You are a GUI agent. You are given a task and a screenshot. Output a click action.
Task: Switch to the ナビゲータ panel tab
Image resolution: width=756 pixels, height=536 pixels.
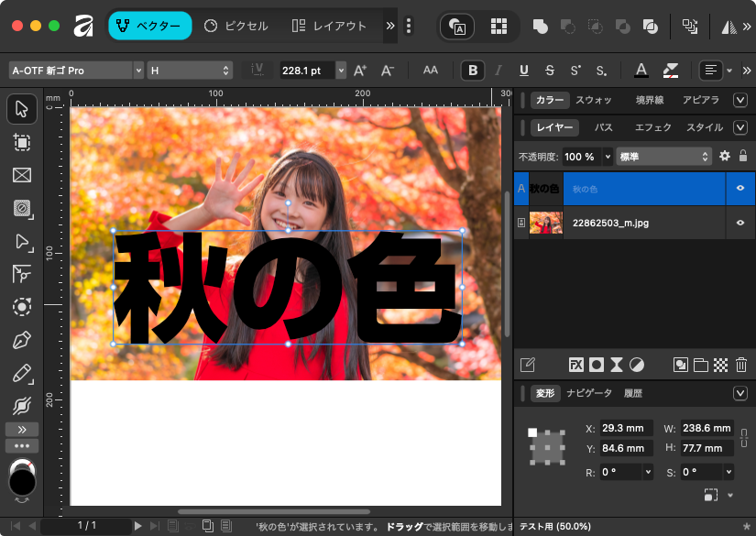589,393
